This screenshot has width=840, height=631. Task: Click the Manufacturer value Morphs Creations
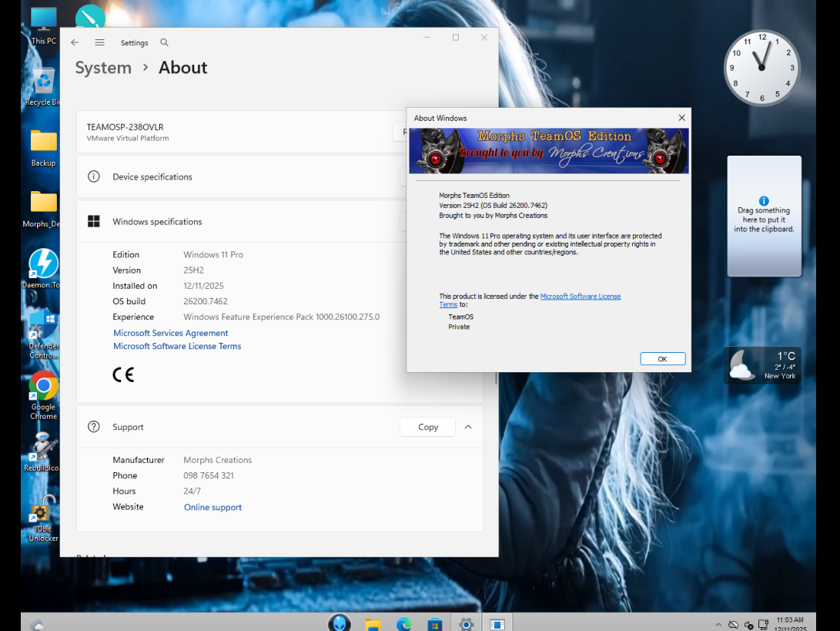[217, 460]
